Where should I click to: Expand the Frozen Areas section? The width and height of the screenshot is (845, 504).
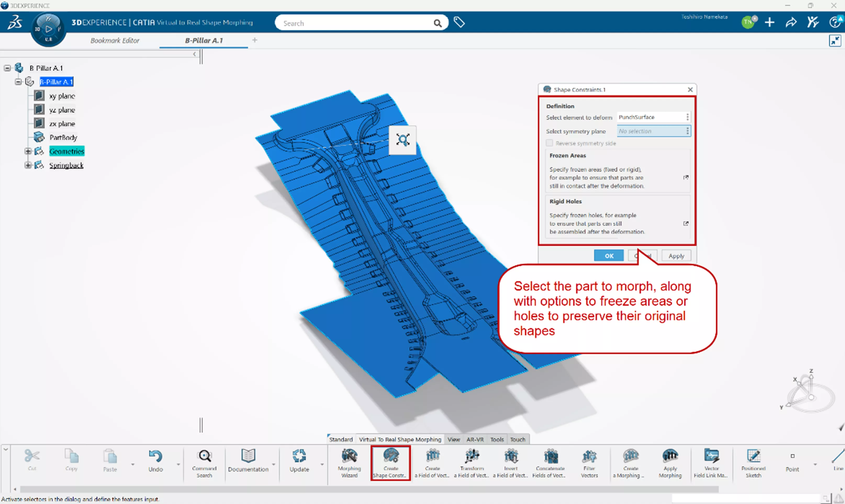686,177
